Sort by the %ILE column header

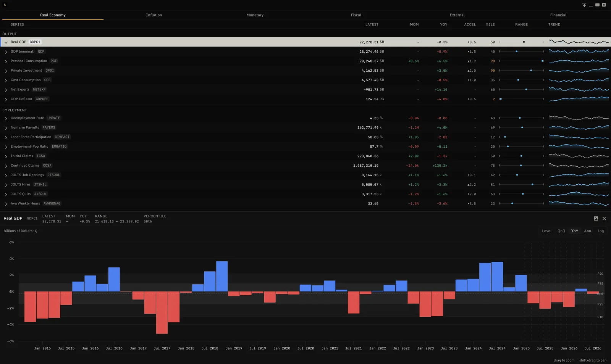point(490,24)
